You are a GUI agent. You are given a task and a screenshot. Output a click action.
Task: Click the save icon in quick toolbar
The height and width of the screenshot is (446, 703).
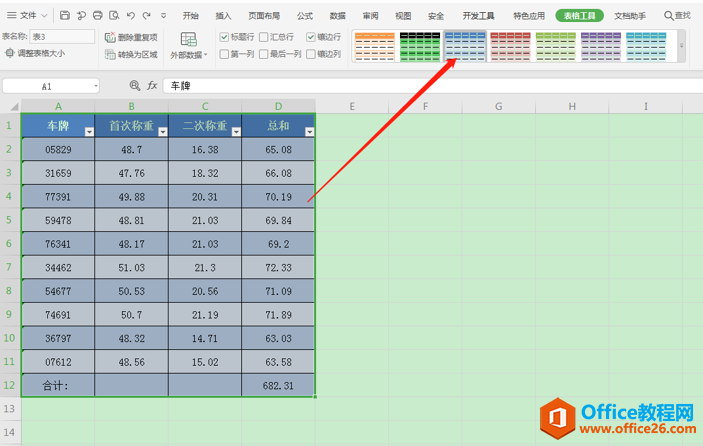click(65, 16)
